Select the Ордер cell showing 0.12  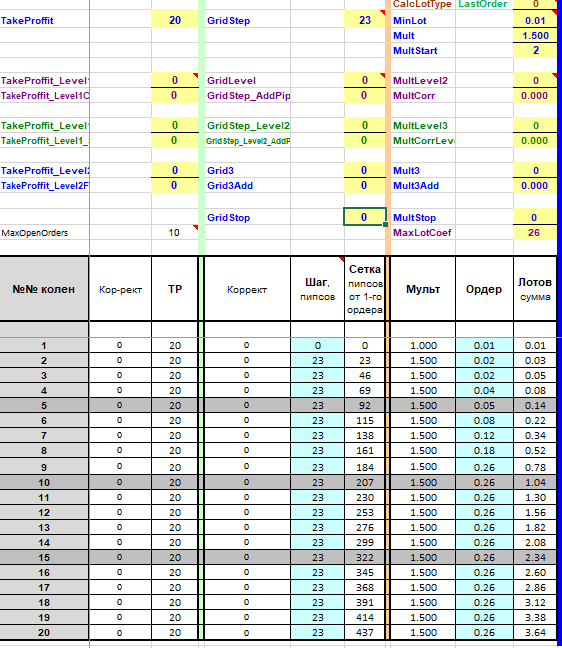[x=484, y=436]
